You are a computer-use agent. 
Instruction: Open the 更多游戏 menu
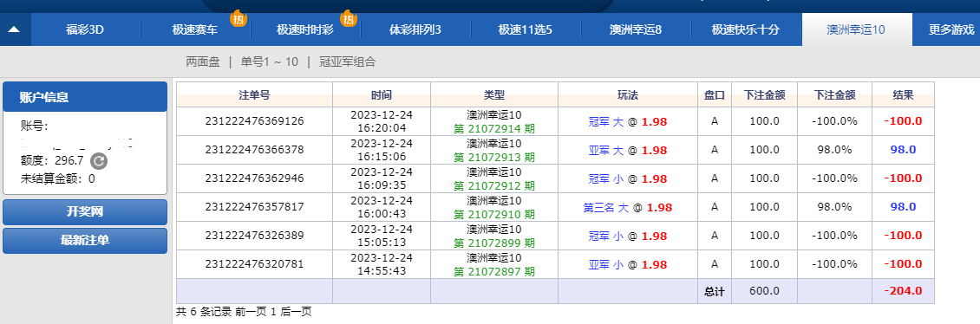pos(951,29)
